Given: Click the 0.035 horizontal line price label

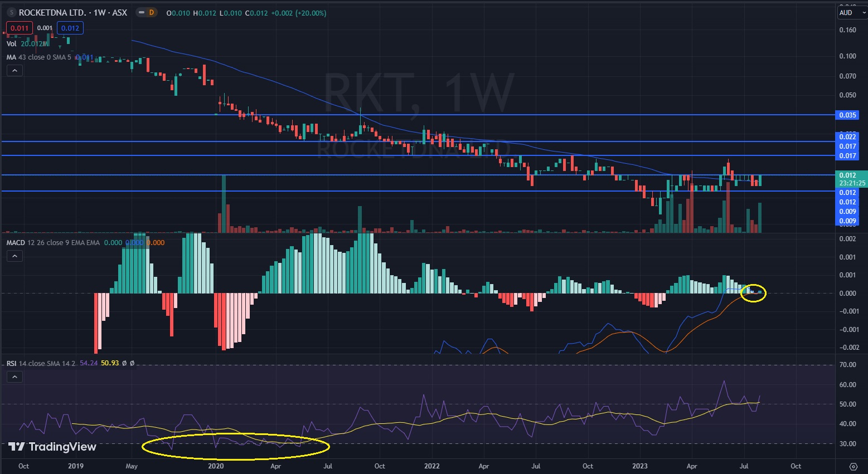Looking at the screenshot, I should [847, 115].
